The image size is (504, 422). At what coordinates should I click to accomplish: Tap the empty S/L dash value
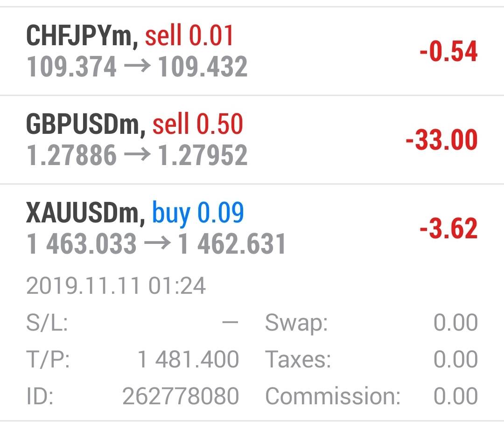tap(230, 323)
